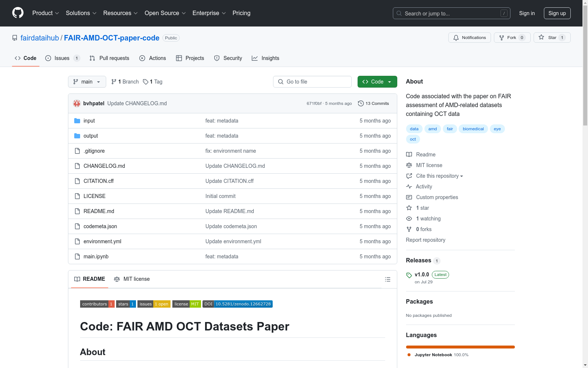Toggle the README outline list icon
The image size is (588, 368).
pyautogui.click(x=388, y=279)
